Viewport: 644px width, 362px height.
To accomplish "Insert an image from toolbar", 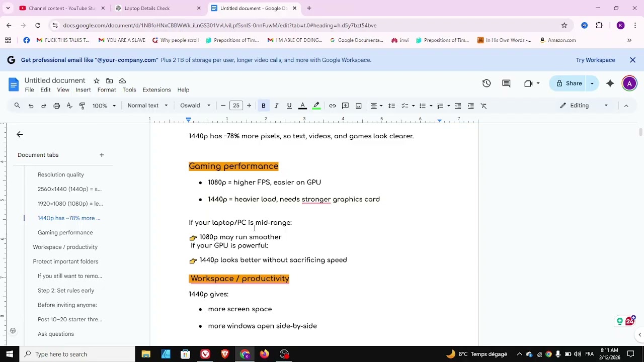I will tap(359, 106).
